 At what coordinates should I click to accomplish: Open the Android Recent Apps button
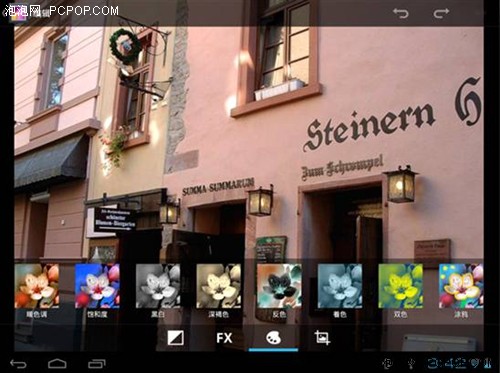[x=97, y=363]
